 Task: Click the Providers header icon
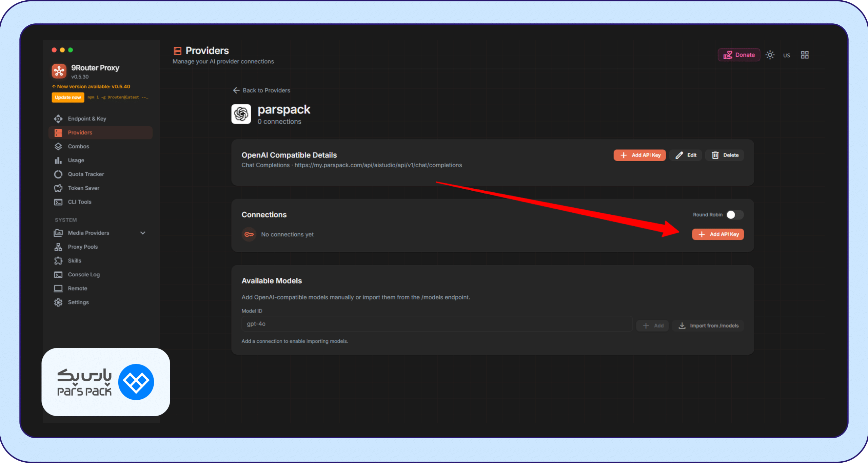coord(177,51)
